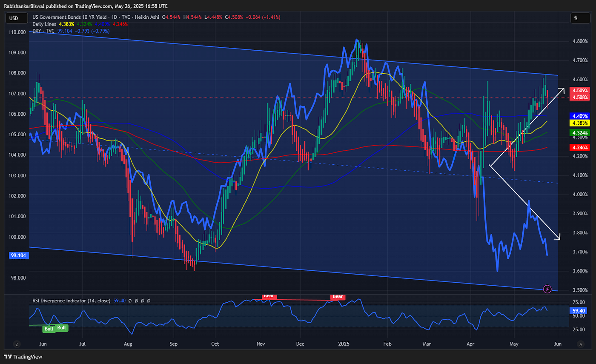Click the 2025 label on the time axis
The width and height of the screenshot is (596, 364).
coord(344,343)
